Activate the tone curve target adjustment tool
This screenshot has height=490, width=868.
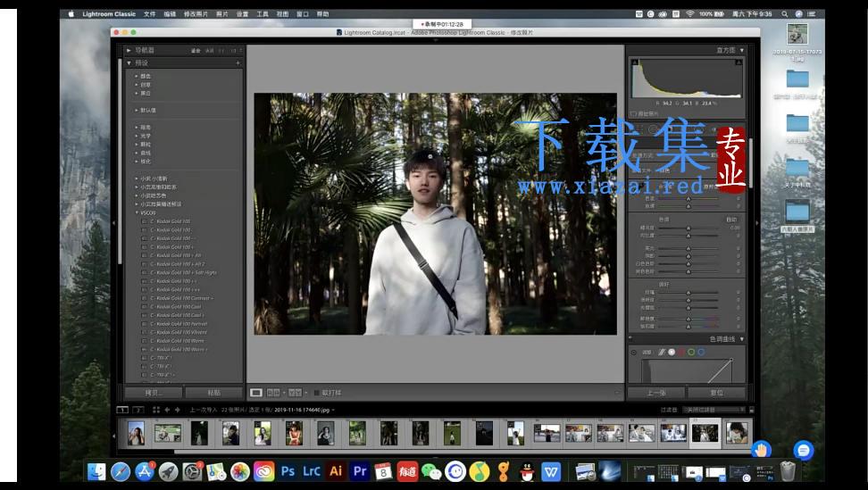point(634,353)
